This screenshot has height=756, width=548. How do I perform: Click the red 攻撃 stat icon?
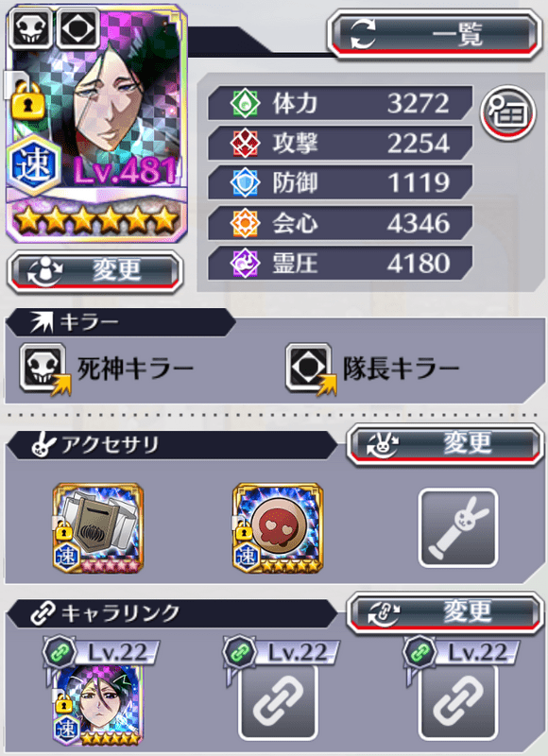[x=245, y=143]
